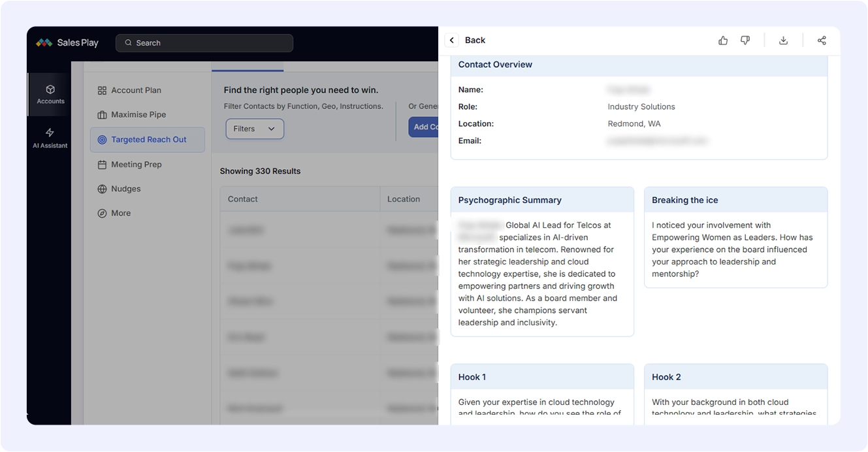Click the Add Contact button

coord(423,127)
